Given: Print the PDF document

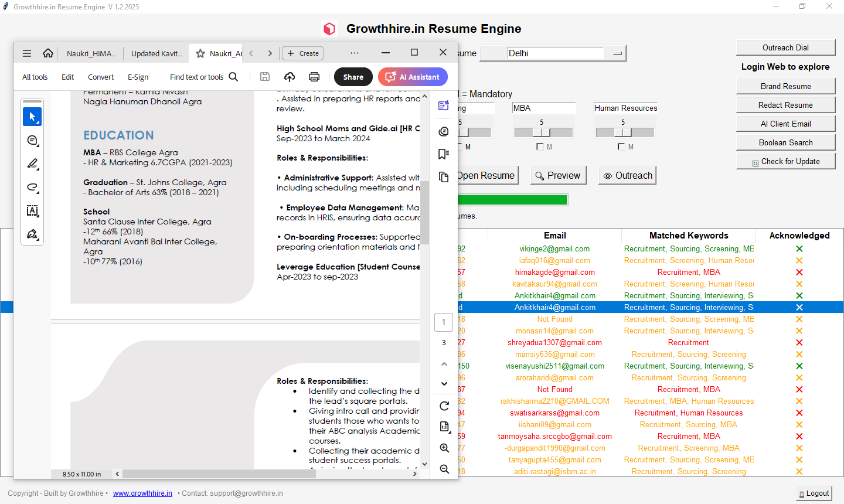Looking at the screenshot, I should click(x=314, y=77).
